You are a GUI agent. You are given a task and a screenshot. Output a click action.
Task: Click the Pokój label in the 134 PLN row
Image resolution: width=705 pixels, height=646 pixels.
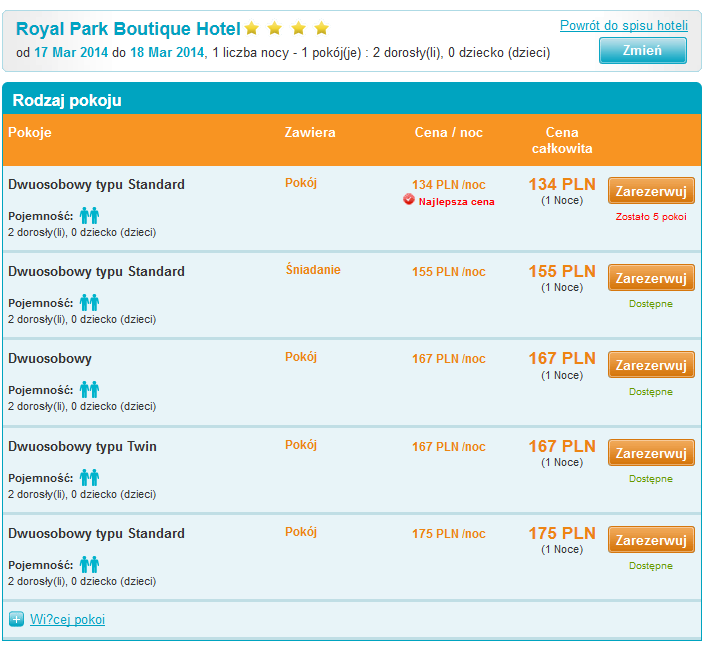coord(301,183)
